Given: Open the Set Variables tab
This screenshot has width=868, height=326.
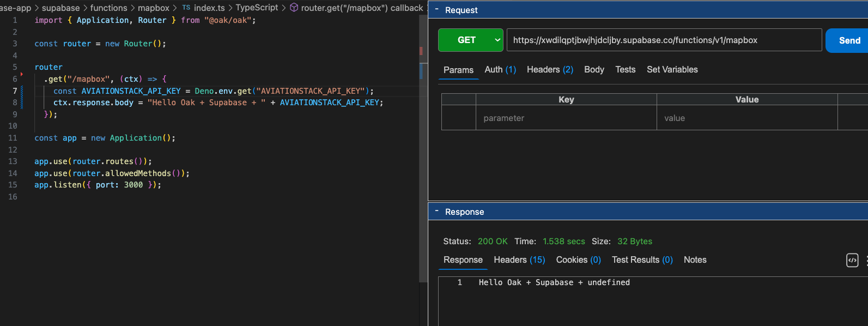Looking at the screenshot, I should (672, 70).
